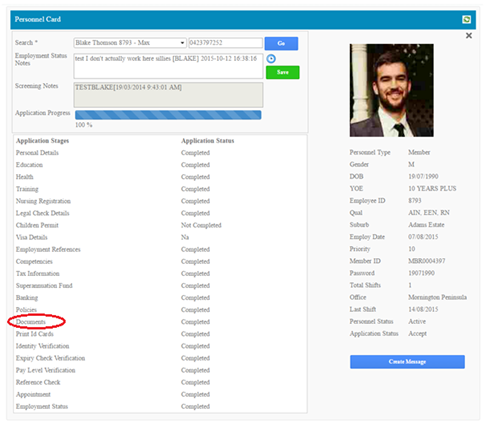Click the green refresh icon in Personnel Card header
Image resolution: width=485 pixels, height=423 pixels.
point(466,19)
